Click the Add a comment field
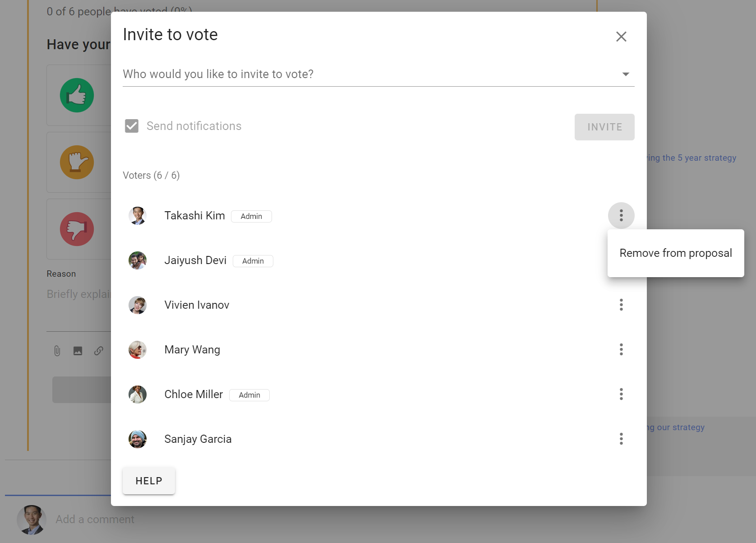This screenshot has width=756, height=543. pyautogui.click(x=95, y=520)
